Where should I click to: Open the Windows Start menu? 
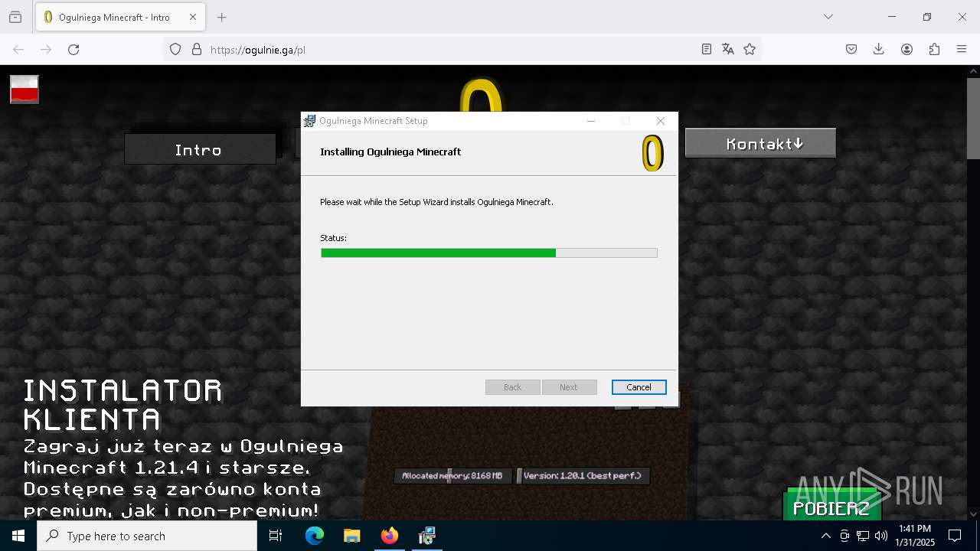tap(18, 536)
